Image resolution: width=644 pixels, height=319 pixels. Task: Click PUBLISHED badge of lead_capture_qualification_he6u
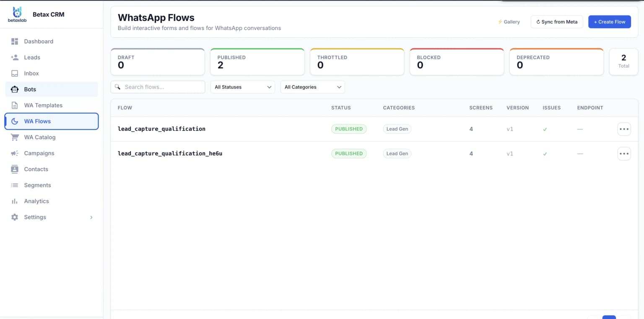pyautogui.click(x=349, y=154)
